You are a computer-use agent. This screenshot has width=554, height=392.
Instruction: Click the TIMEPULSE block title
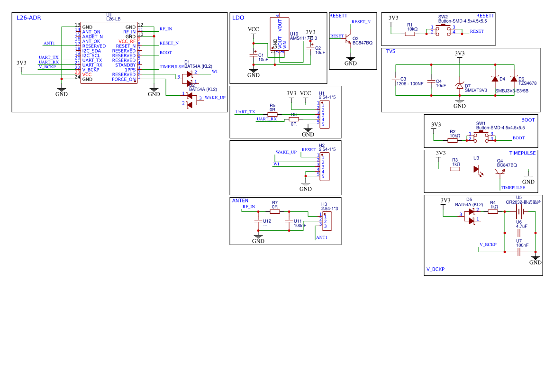[523, 153]
